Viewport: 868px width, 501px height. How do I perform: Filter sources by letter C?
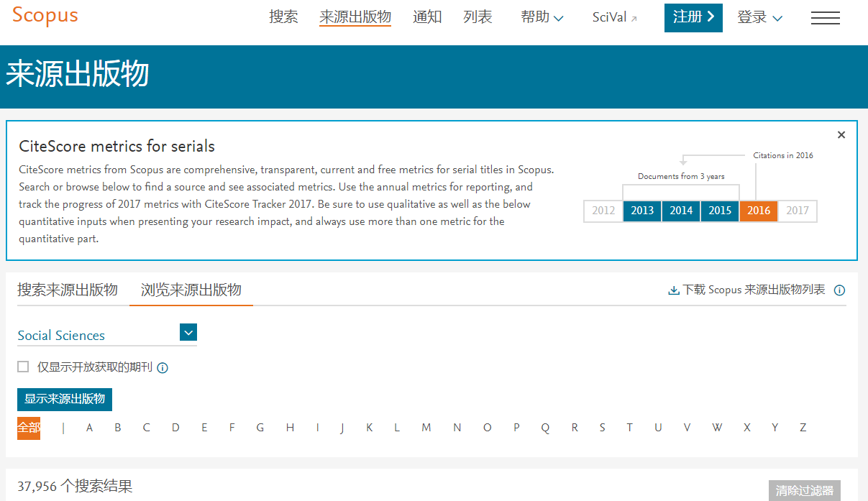click(146, 428)
